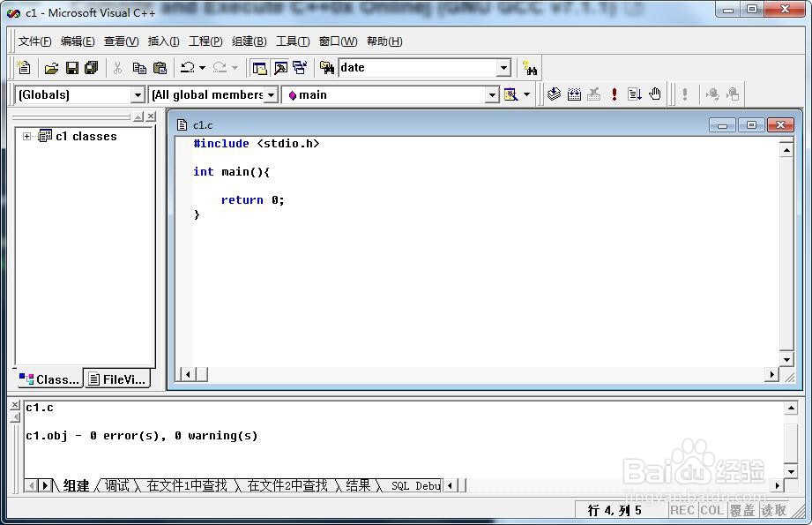This screenshot has width=812, height=525.
Task: Click the Compile icon
Action: (x=554, y=94)
